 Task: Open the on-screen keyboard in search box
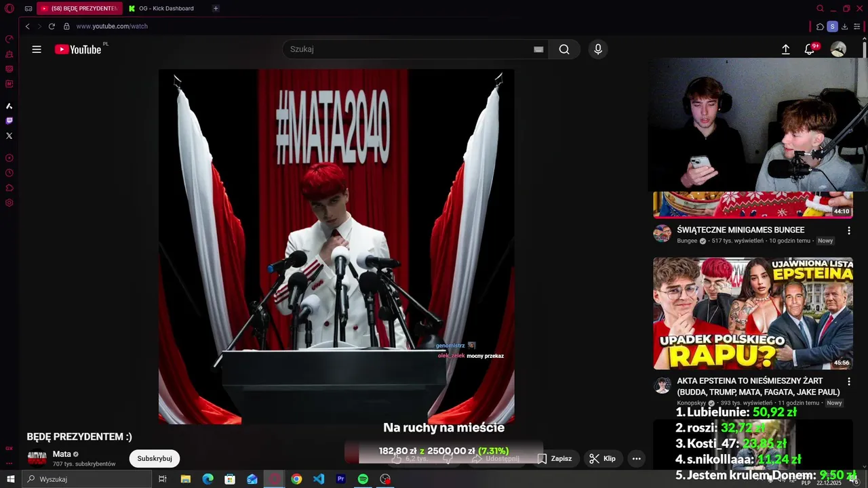(538, 49)
